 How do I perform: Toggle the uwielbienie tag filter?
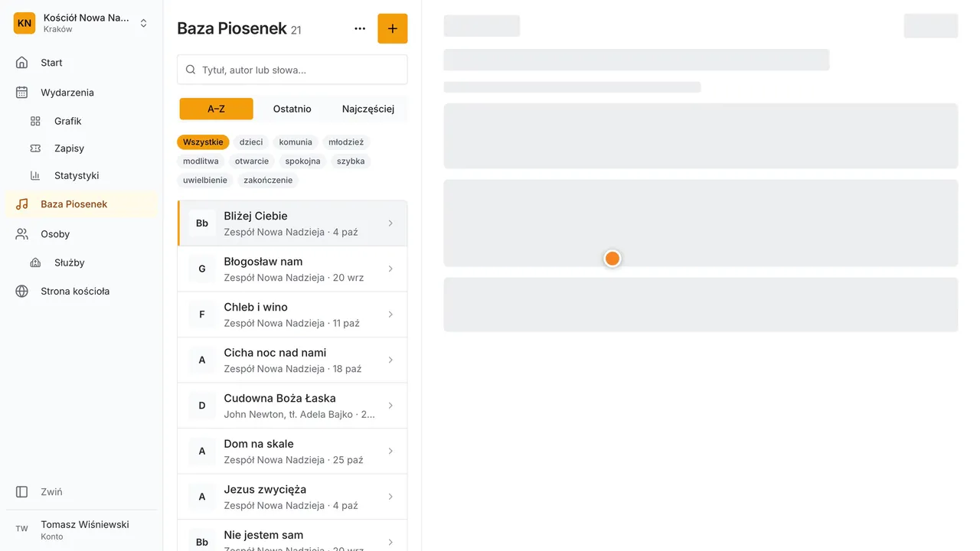205,181
